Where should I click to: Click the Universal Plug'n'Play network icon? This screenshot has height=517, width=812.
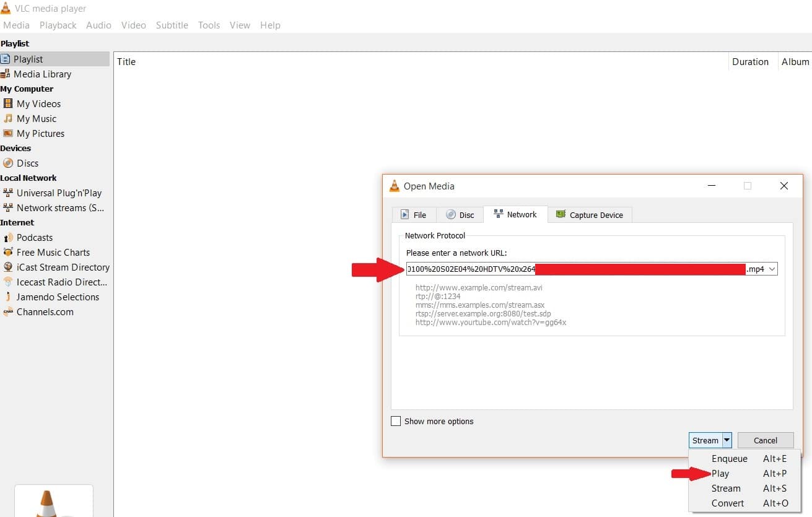8,193
